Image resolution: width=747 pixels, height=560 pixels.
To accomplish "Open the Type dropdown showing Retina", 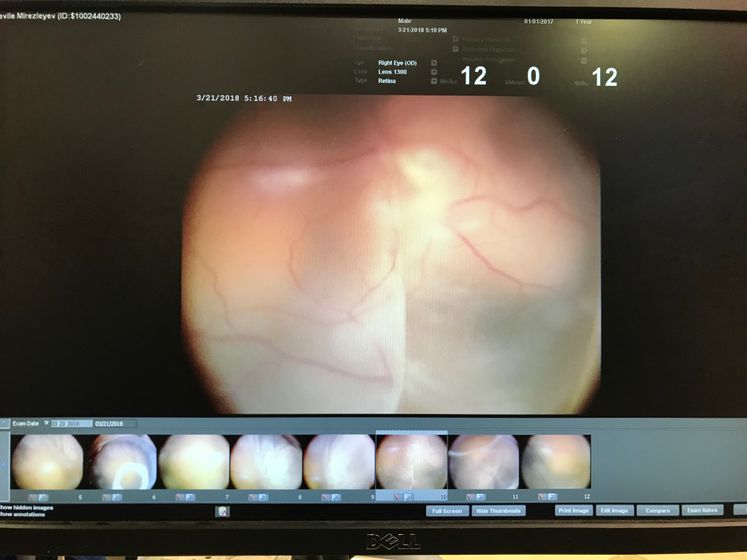I will click(434, 81).
